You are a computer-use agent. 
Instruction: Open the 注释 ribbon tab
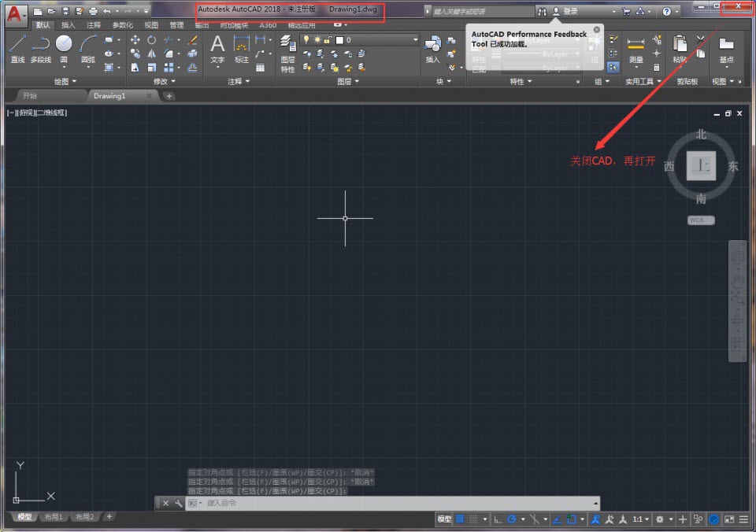[x=94, y=25]
